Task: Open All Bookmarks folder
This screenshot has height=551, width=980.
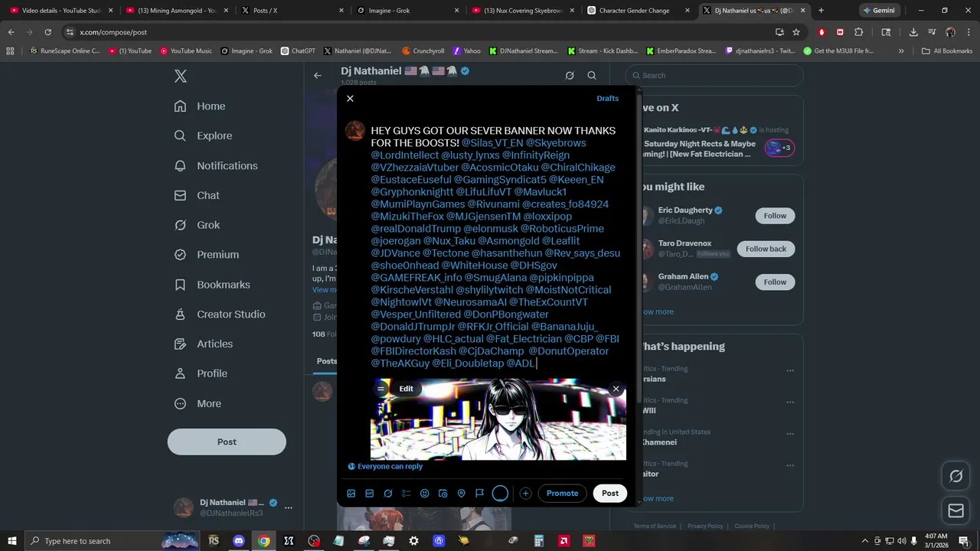Action: coord(947,51)
